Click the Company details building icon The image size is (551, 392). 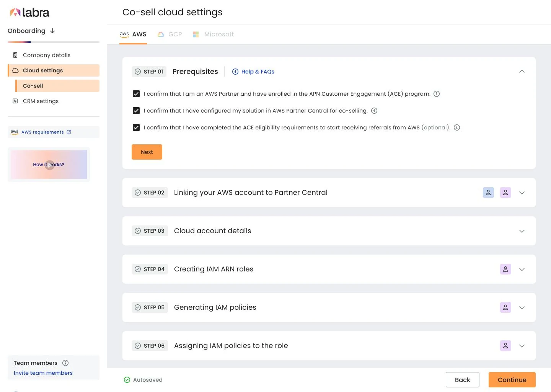click(15, 55)
